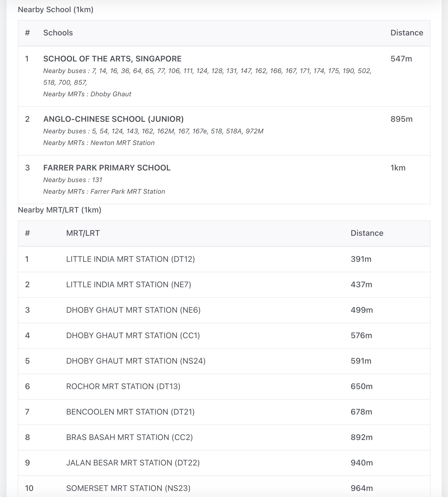Click the Nearby MRT/LRT (1km) heading
This screenshot has height=497, width=448.
tap(59, 210)
